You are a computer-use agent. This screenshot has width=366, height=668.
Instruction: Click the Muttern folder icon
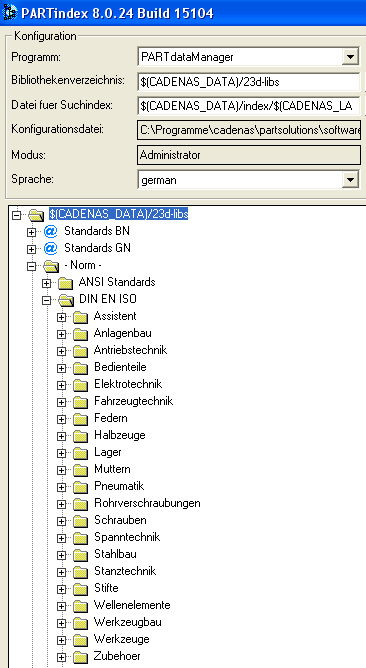[x=80, y=470]
